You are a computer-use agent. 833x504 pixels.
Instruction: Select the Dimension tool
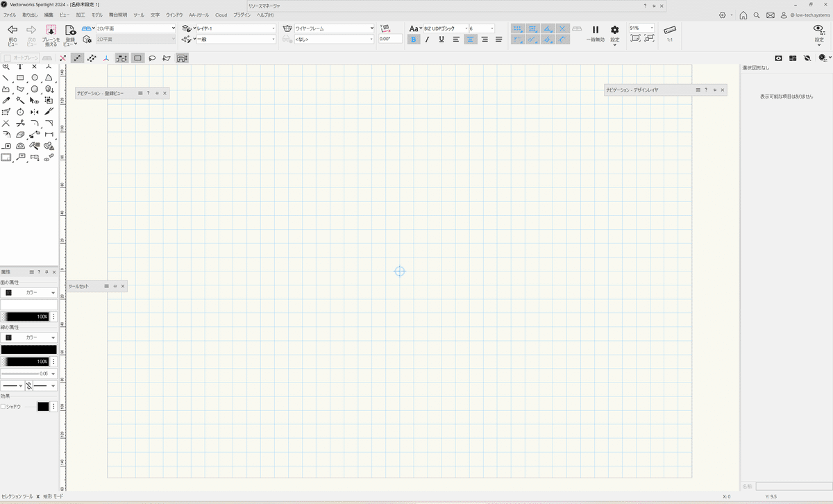(x=49, y=135)
